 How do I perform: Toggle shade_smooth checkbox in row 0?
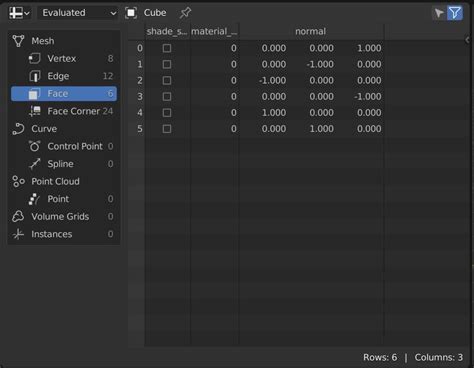(x=167, y=48)
